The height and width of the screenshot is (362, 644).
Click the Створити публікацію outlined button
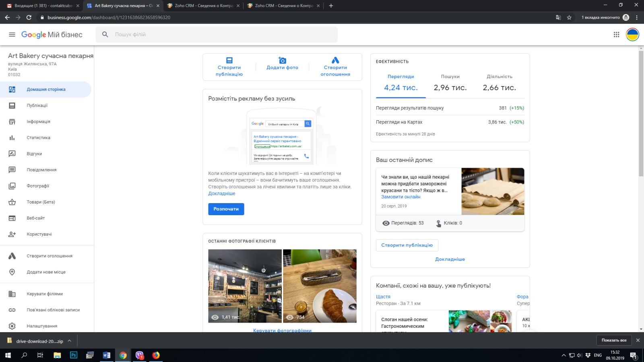click(x=407, y=245)
